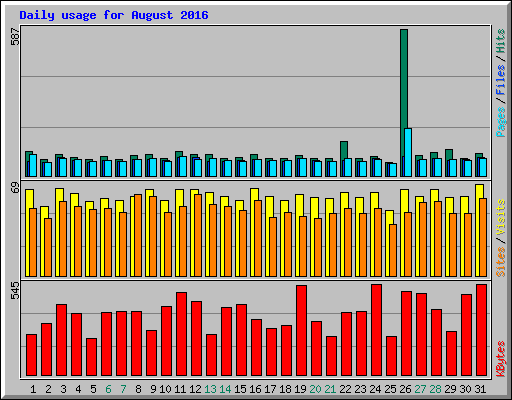
Task: Click green weekend day label 20
Action: coord(315,389)
